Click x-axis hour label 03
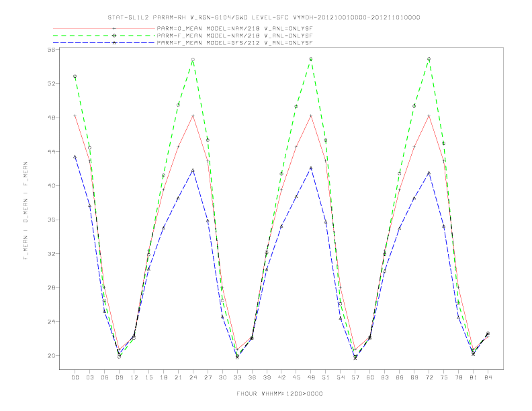The image size is (532, 411). [89, 377]
